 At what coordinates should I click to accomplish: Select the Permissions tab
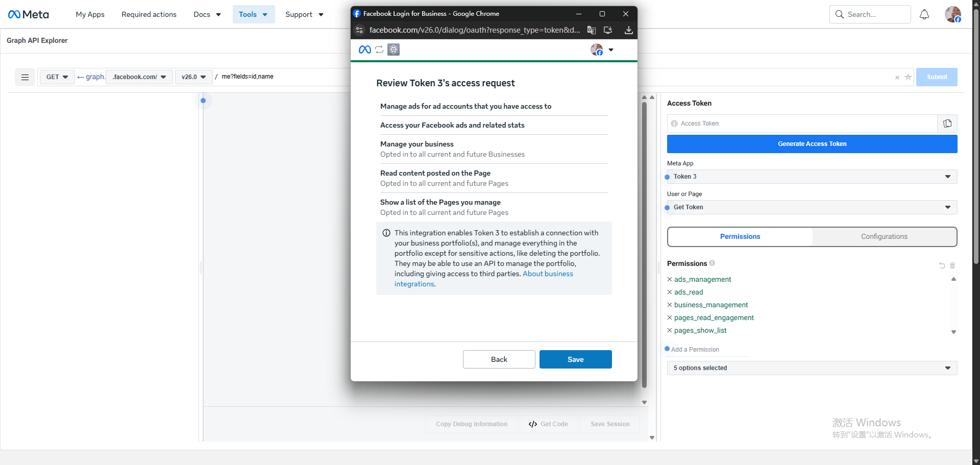pyautogui.click(x=740, y=236)
